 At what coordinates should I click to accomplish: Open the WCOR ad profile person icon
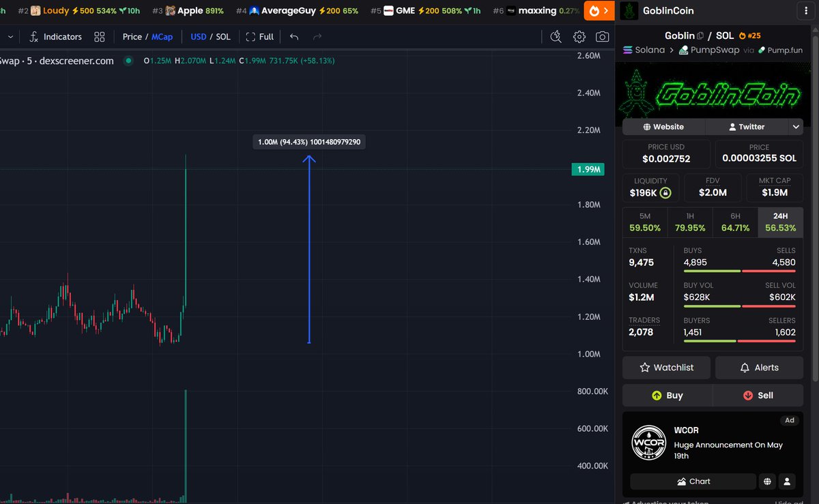point(787,481)
